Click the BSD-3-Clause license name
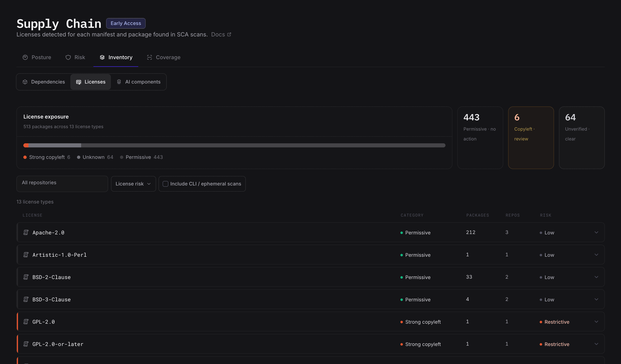This screenshot has height=364, width=621. tap(51, 300)
